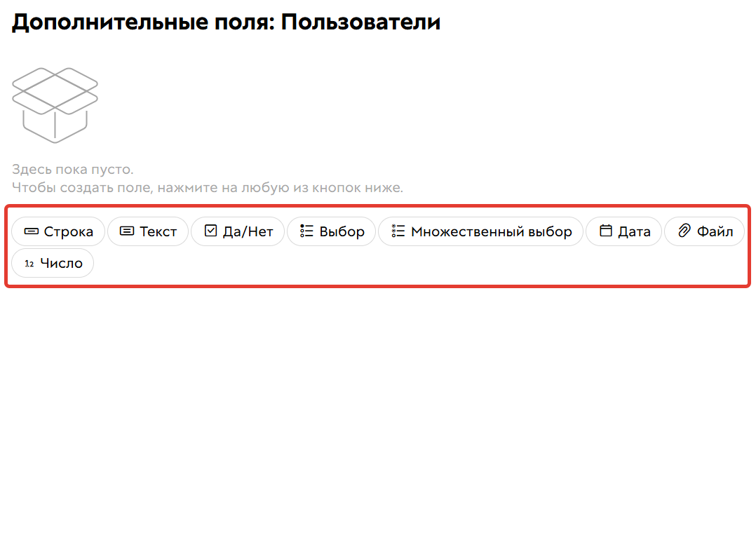The width and height of the screenshot is (756, 549).
Task: Create a new Строка field
Action: tap(58, 231)
